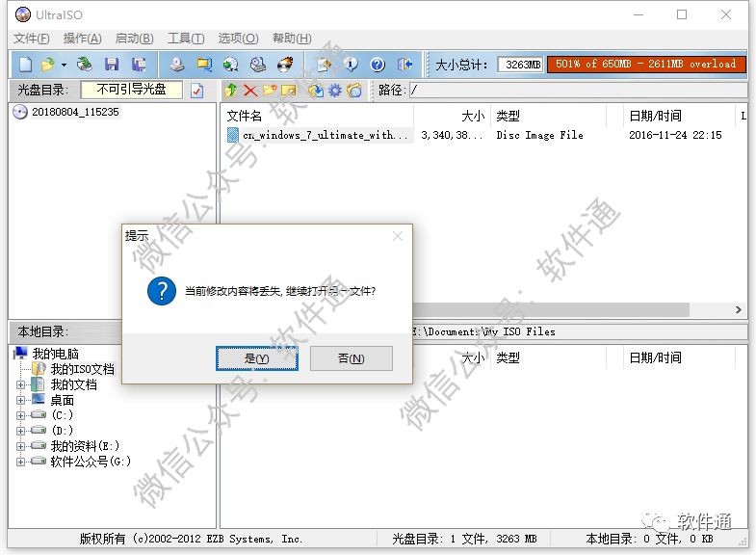Click the Convert image format icon

tap(231, 65)
